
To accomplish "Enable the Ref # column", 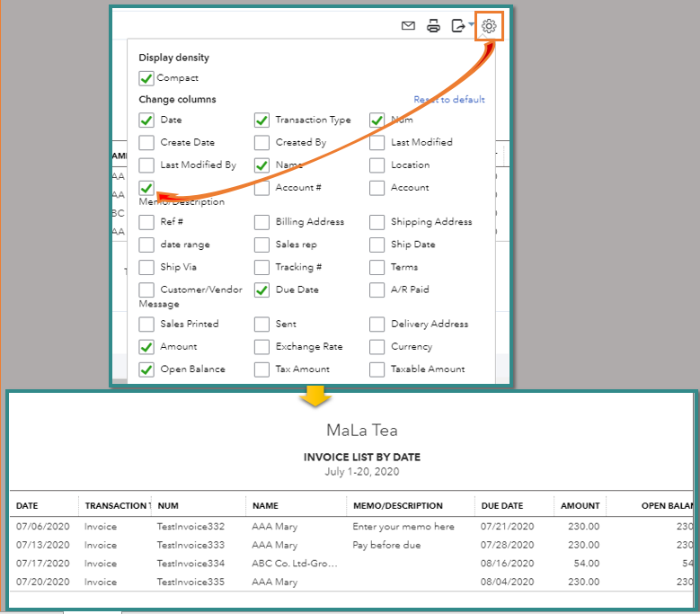I will click(x=146, y=222).
